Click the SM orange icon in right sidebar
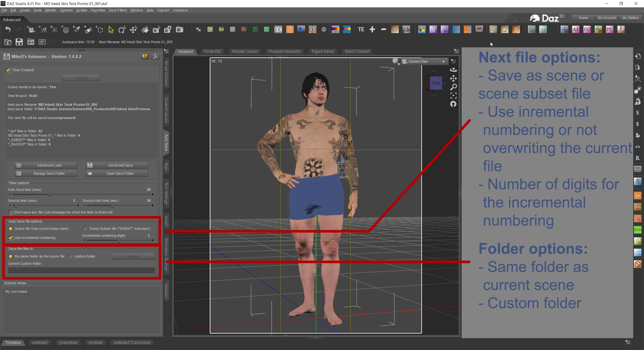The image size is (644, 350). point(637,195)
